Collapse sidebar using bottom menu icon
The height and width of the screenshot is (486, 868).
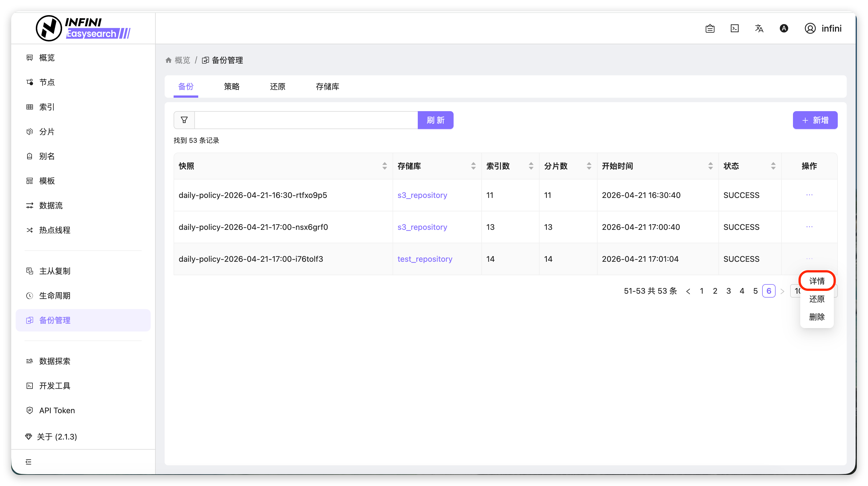[29, 462]
